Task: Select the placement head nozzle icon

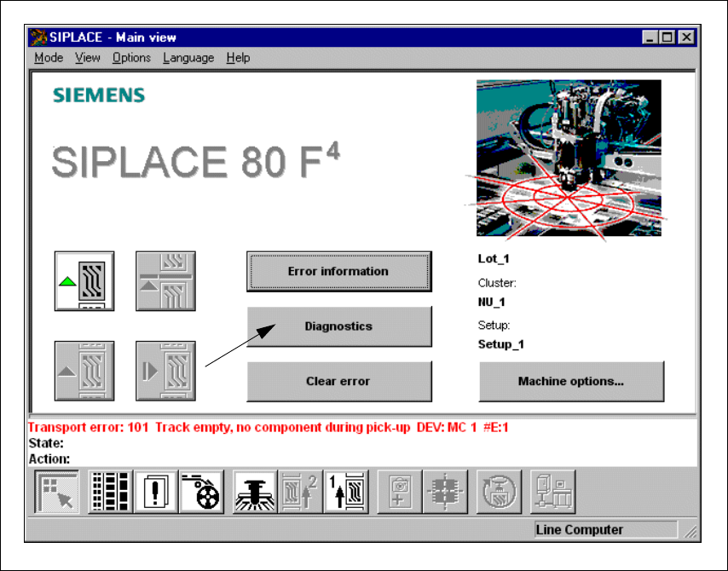Action: coord(254,492)
